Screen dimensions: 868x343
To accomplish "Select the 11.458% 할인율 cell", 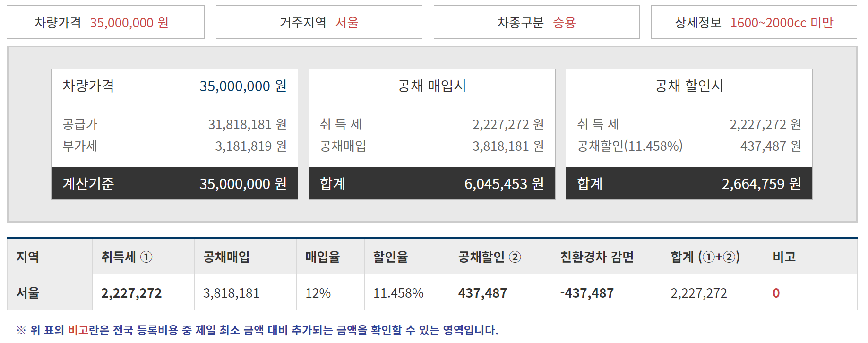I will pos(406,292).
